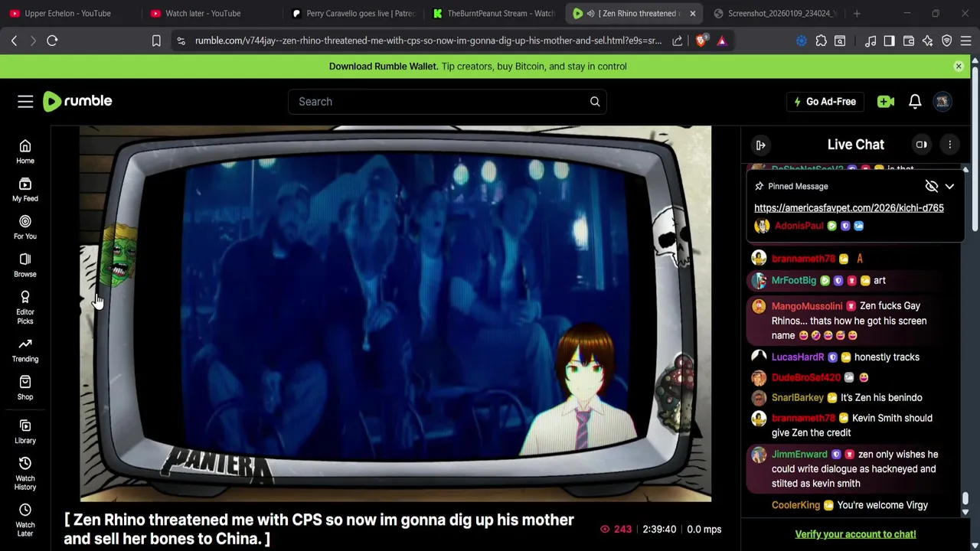Viewport: 980px width, 551px height.
Task: Bookmark this page icon
Action: click(156, 41)
